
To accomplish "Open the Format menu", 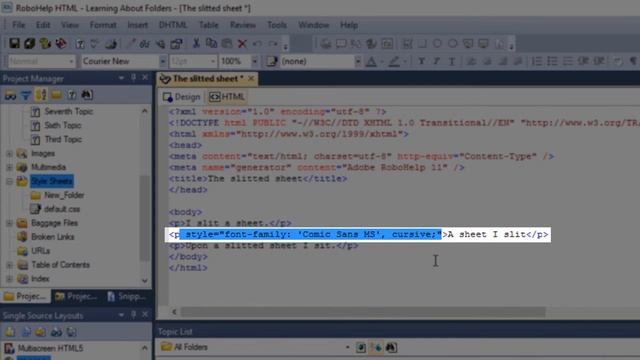I will pos(103,25).
